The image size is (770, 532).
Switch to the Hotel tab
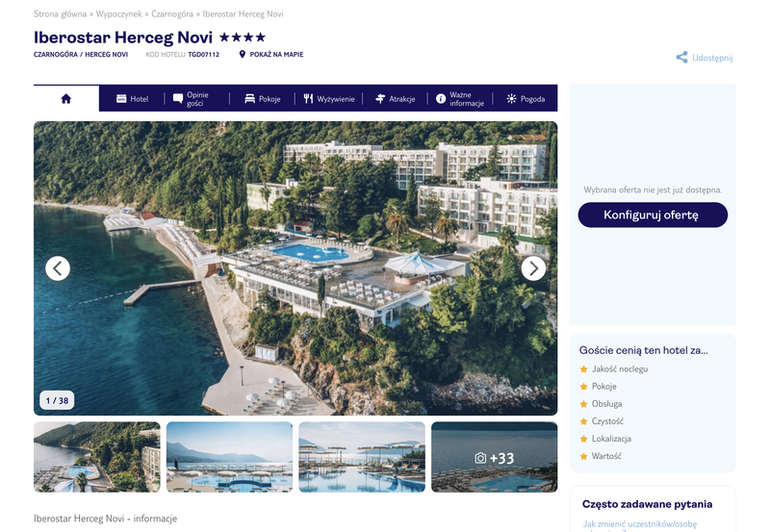point(132,99)
